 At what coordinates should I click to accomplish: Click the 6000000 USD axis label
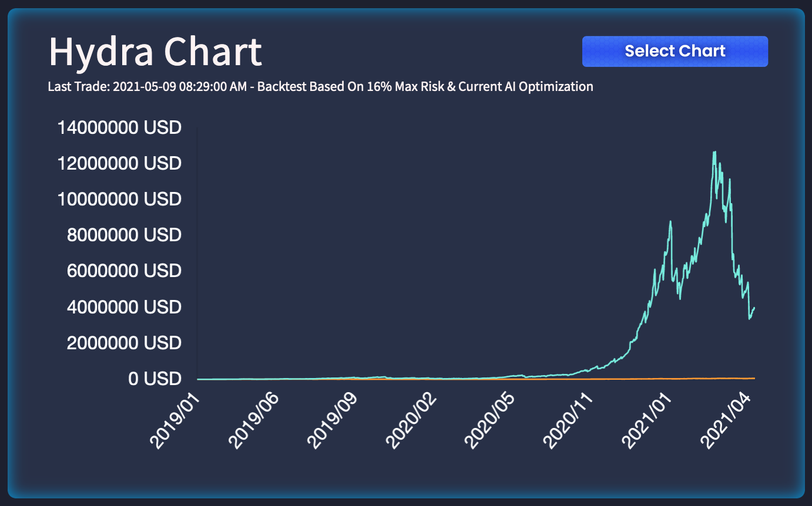tap(124, 271)
